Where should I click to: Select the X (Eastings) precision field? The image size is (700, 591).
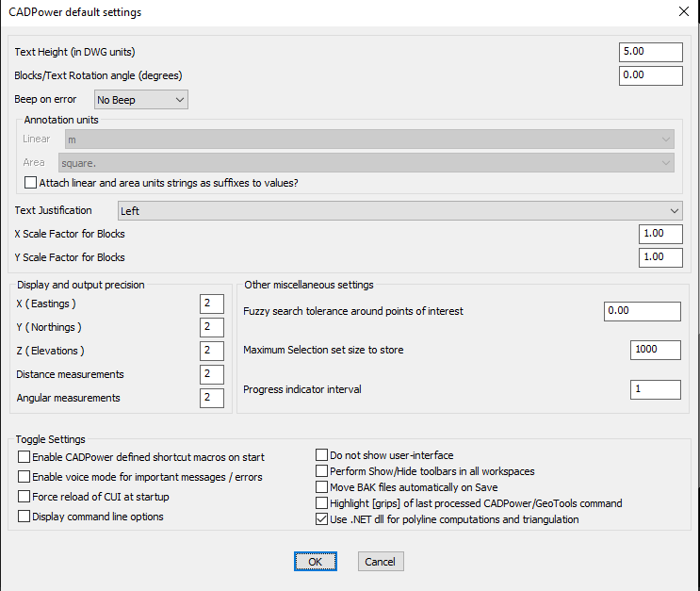[212, 304]
